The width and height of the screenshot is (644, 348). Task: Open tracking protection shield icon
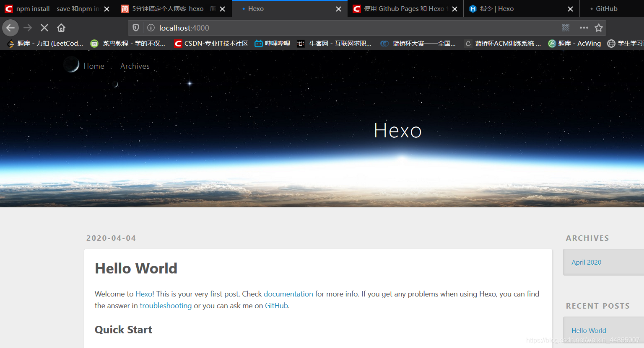point(136,28)
